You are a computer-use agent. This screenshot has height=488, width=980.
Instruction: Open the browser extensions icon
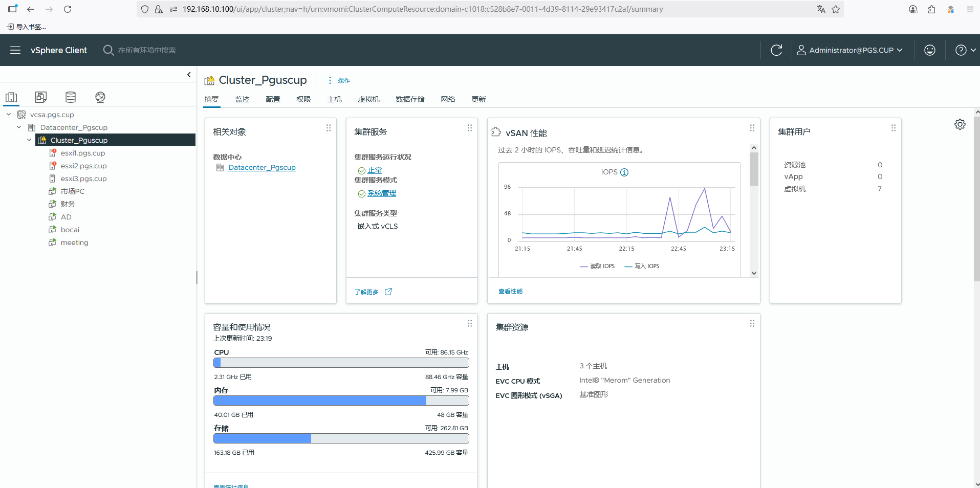[931, 9]
